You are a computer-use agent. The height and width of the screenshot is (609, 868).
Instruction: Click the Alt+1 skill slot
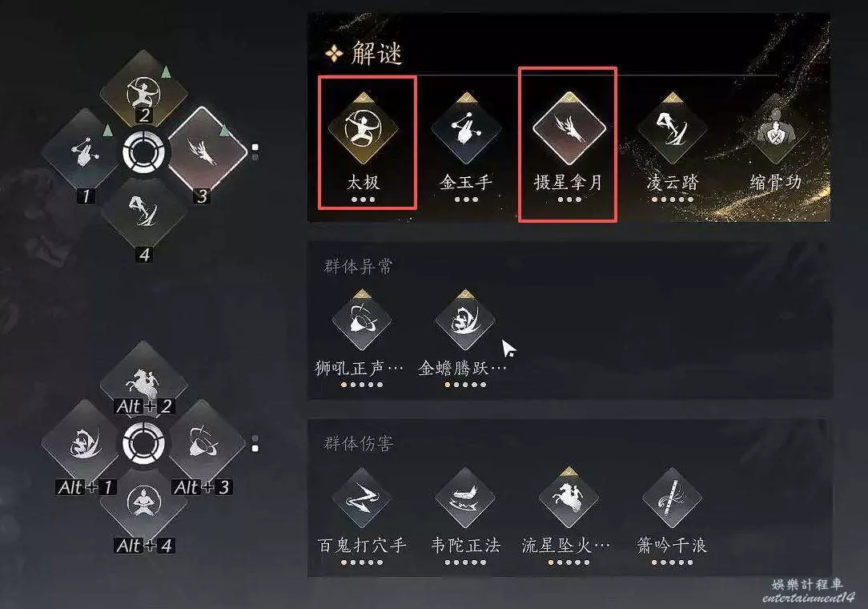[82, 442]
